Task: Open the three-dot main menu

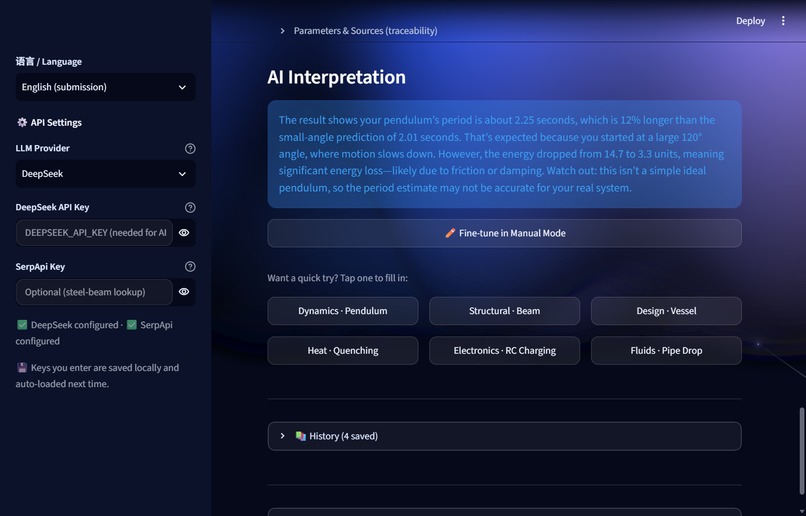Action: pyautogui.click(x=783, y=21)
